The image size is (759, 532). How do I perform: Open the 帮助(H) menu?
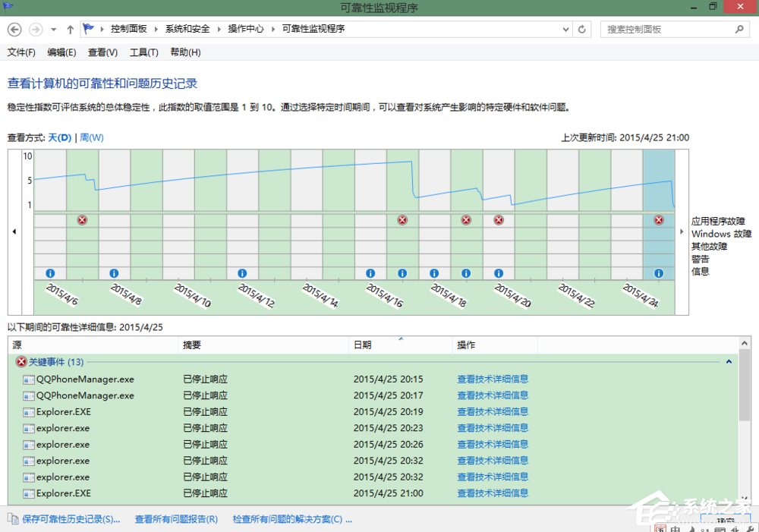pyautogui.click(x=185, y=52)
